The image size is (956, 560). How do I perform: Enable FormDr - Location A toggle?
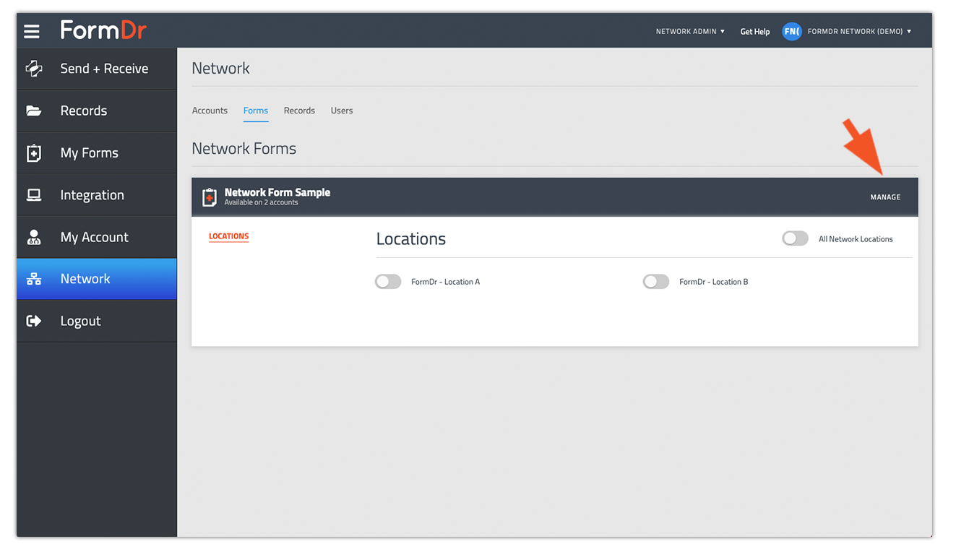coord(388,282)
